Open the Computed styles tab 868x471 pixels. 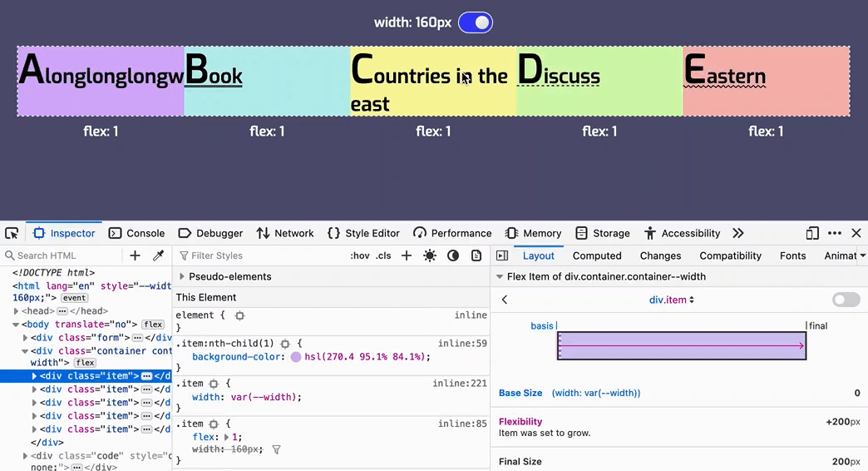pos(597,255)
